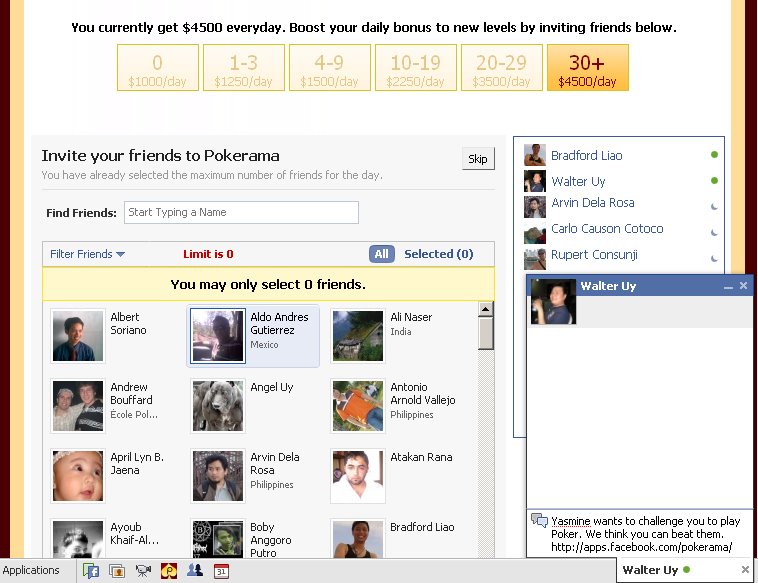Close the Walter Uy chat window header
Screen dimensions: 758x583
click(743, 286)
